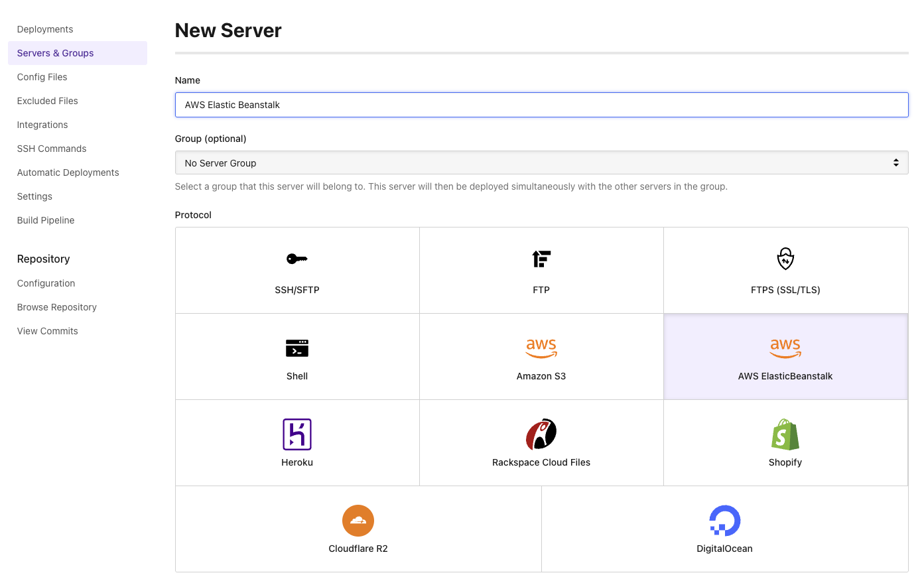
Task: Open Excluded Files section
Action: click(48, 101)
